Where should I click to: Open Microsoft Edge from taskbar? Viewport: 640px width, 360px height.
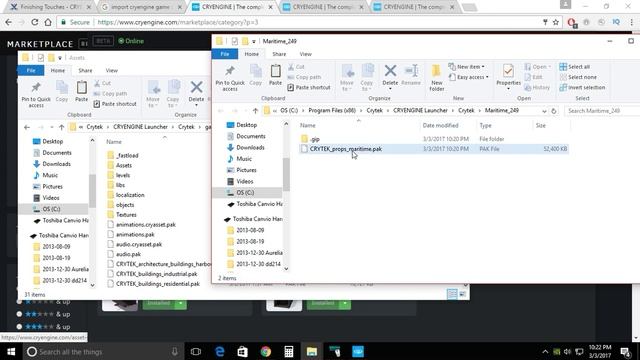point(220,351)
